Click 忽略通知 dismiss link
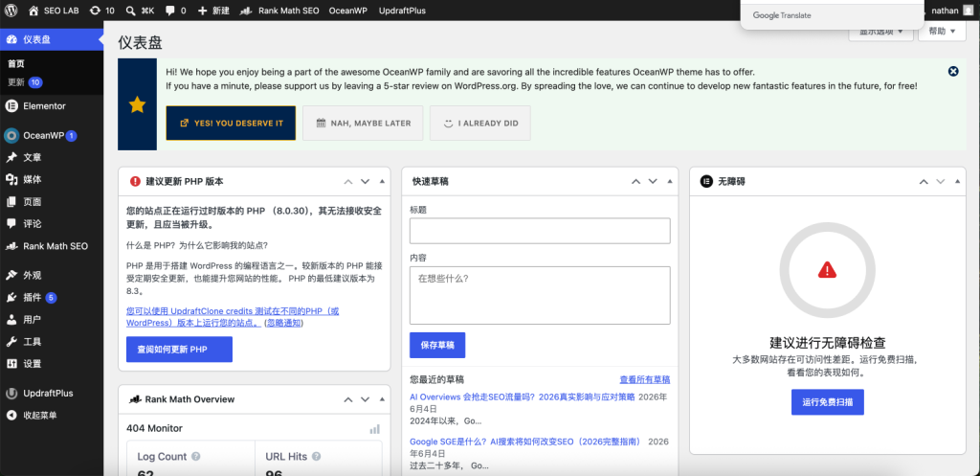The image size is (980, 476). click(283, 324)
